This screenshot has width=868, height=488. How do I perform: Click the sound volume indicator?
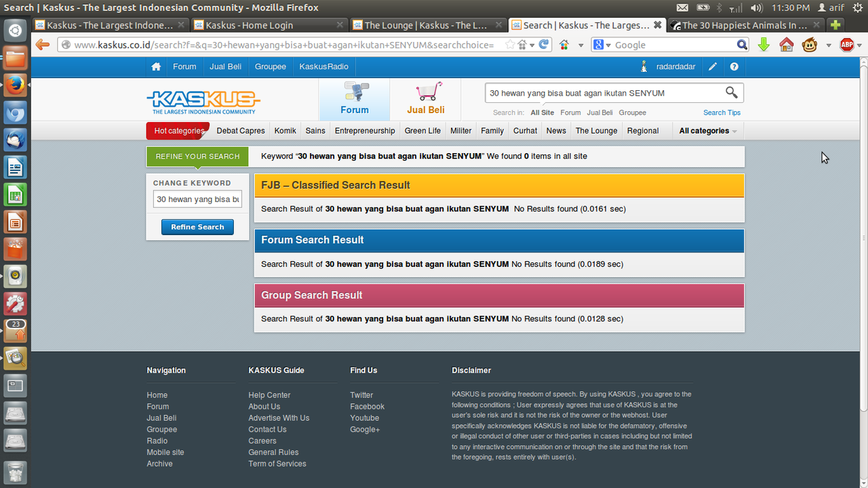point(757,7)
